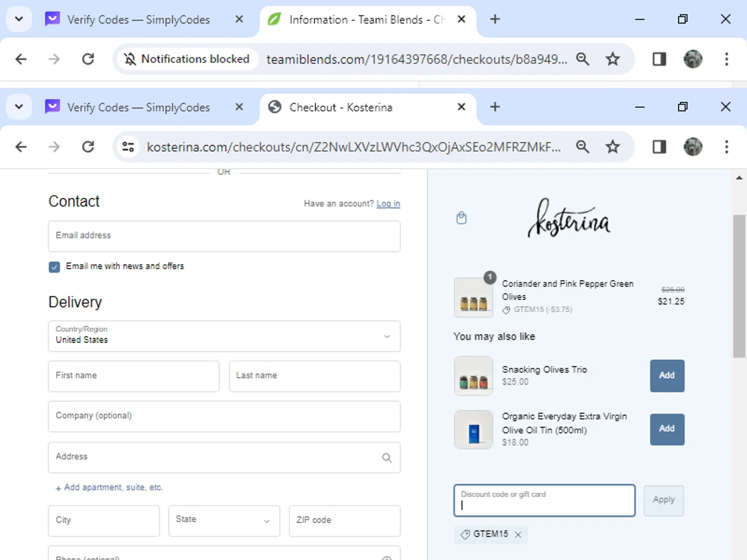Close Verify Codes tab in Kosterina window
Screen dimensions: 747x560
(239, 107)
